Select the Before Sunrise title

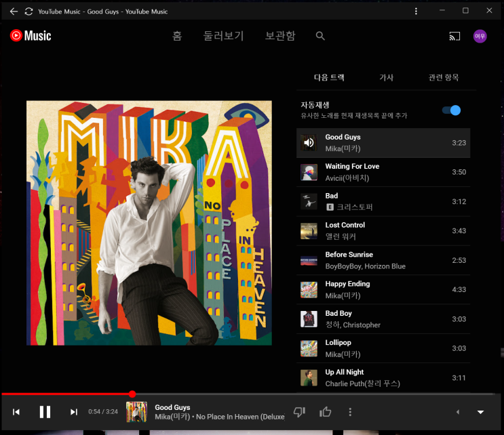tap(349, 255)
